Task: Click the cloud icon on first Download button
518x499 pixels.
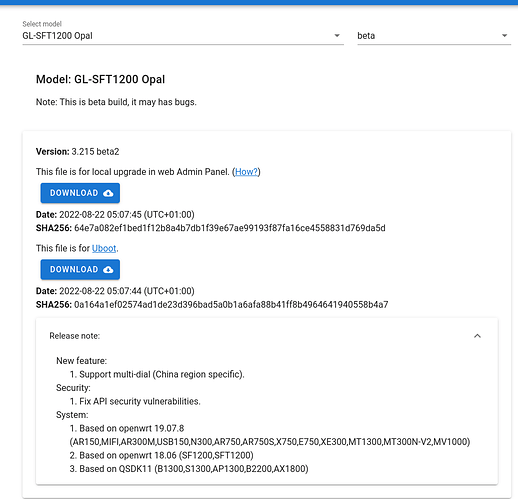Action: 108,193
